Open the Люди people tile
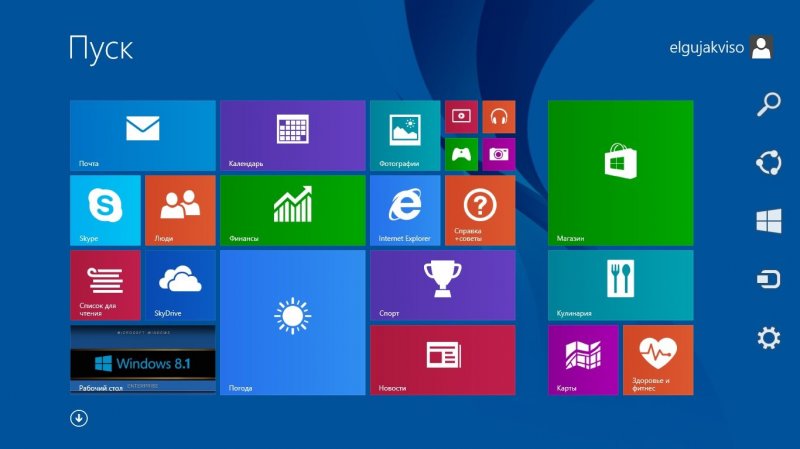 pos(180,210)
